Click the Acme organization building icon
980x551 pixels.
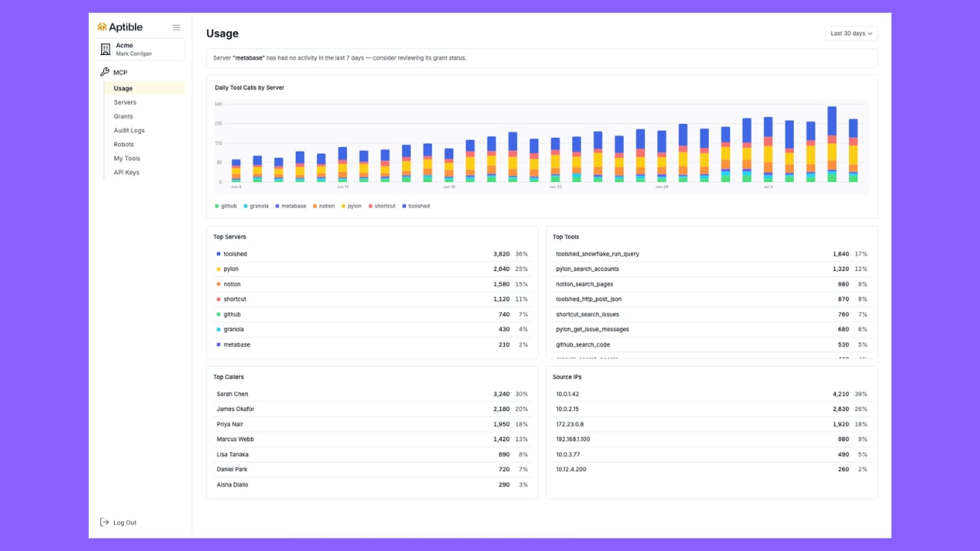[x=106, y=50]
